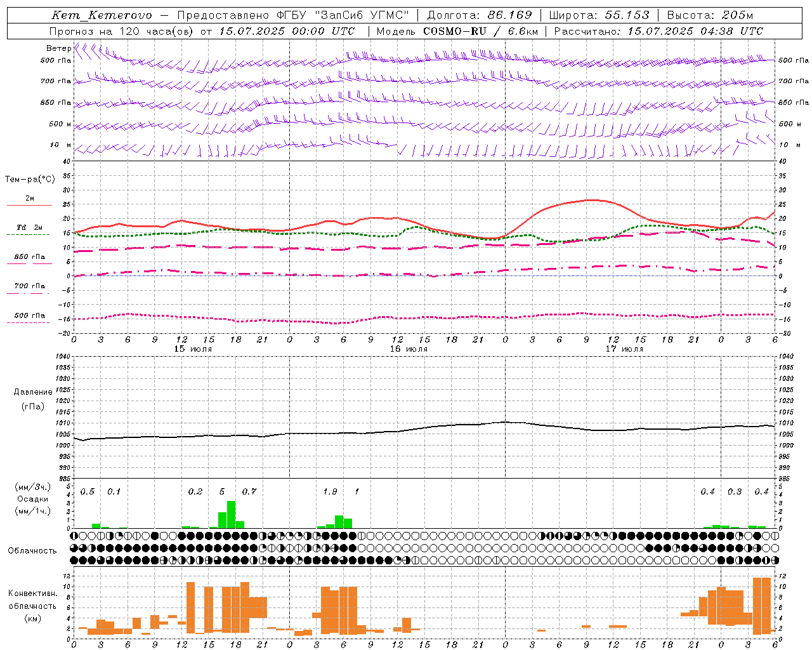
Task: Click the peak of the red temperature curve
Action: click(x=591, y=200)
